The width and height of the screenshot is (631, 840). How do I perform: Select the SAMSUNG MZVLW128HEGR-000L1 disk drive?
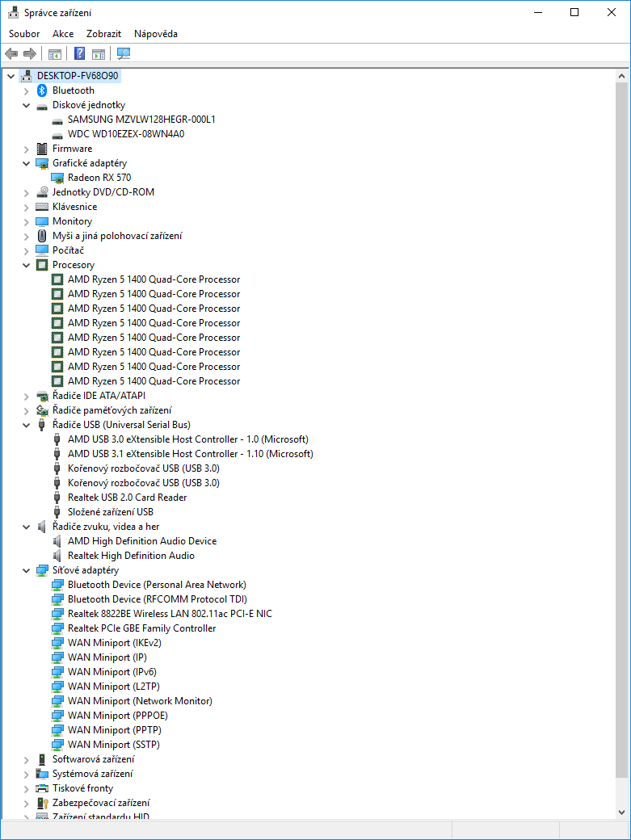point(152,120)
